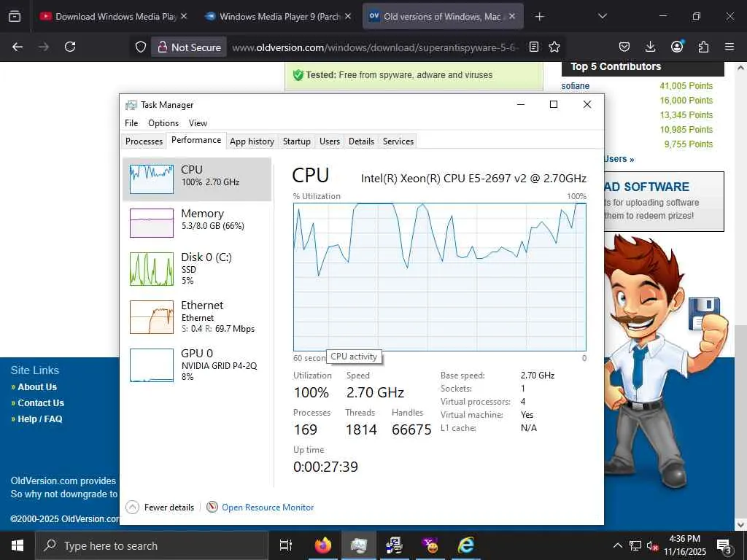Click mascot's floppy disk image
747x560 pixels.
tap(704, 313)
